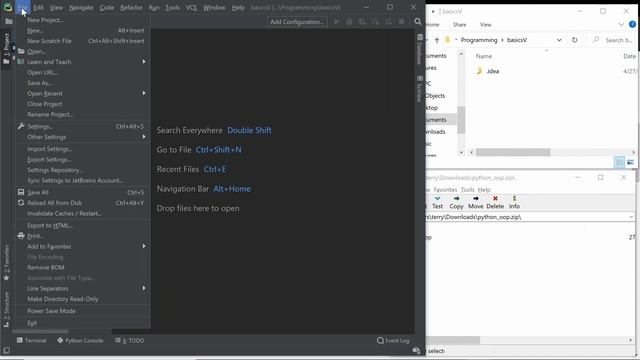Open the Database side panel

[420, 50]
